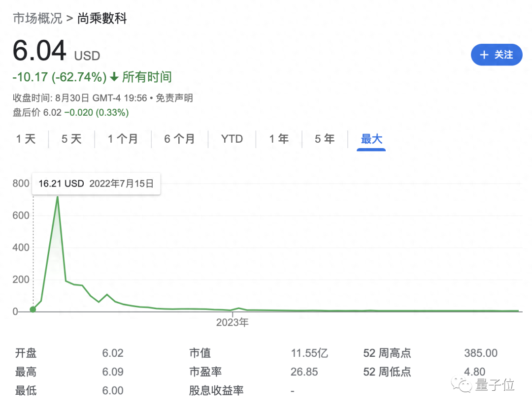Viewport: 532px width, 408px height.
Task: Click the chart's peak near 700
Action: (x=58, y=197)
